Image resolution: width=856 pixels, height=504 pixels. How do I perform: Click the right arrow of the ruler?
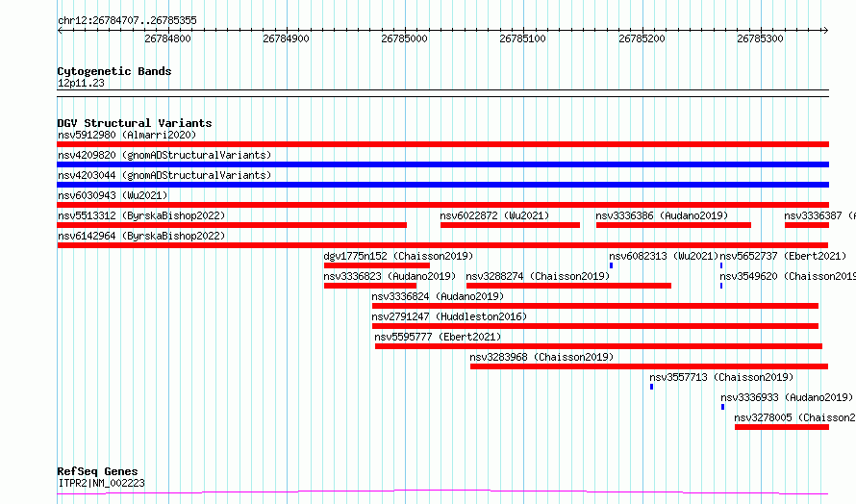[825, 31]
